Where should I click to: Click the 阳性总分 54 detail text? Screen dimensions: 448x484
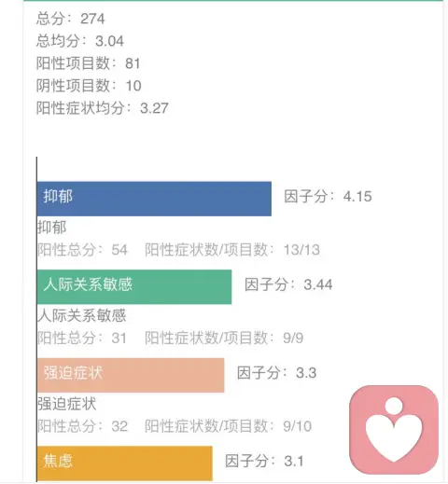82,250
